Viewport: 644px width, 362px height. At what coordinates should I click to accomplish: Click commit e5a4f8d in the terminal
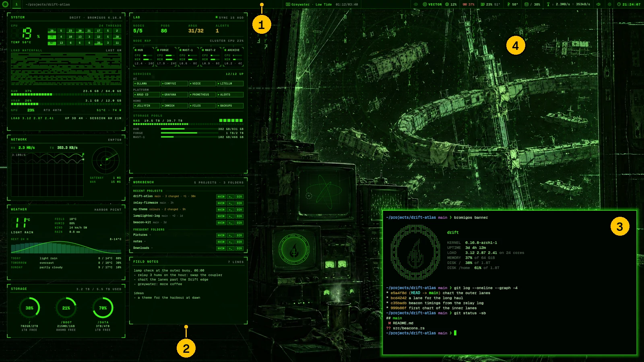tap(398, 293)
